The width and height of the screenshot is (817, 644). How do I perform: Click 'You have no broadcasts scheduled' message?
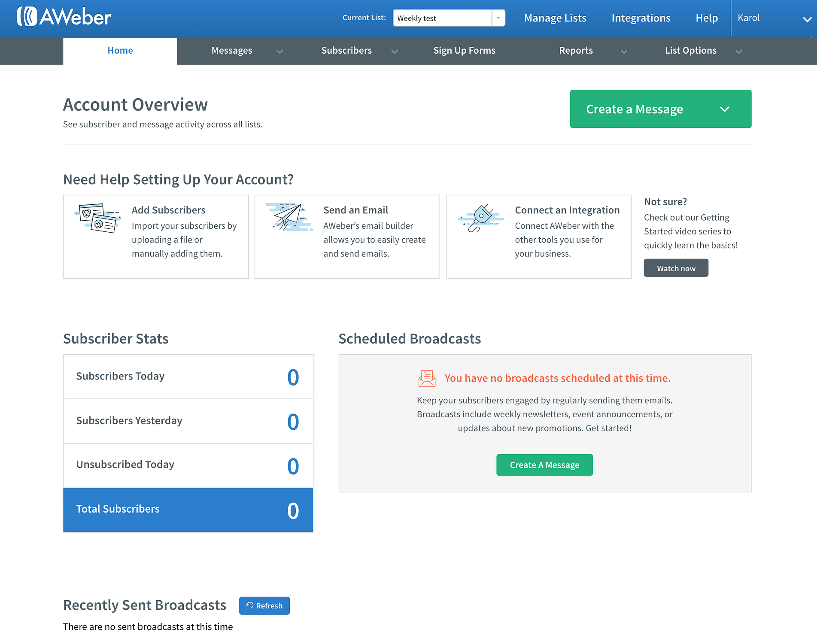point(557,378)
